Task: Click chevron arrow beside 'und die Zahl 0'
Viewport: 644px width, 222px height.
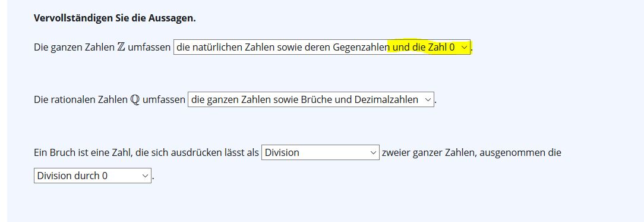Action: (464, 48)
